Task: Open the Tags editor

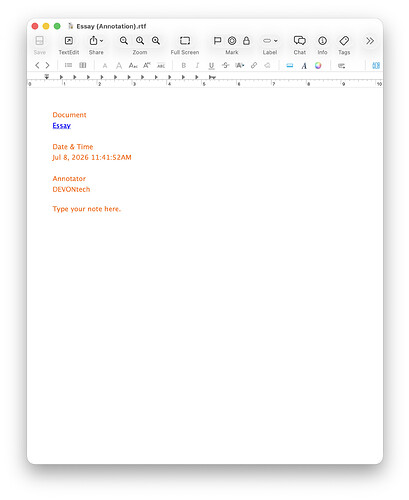Action: coord(344,41)
